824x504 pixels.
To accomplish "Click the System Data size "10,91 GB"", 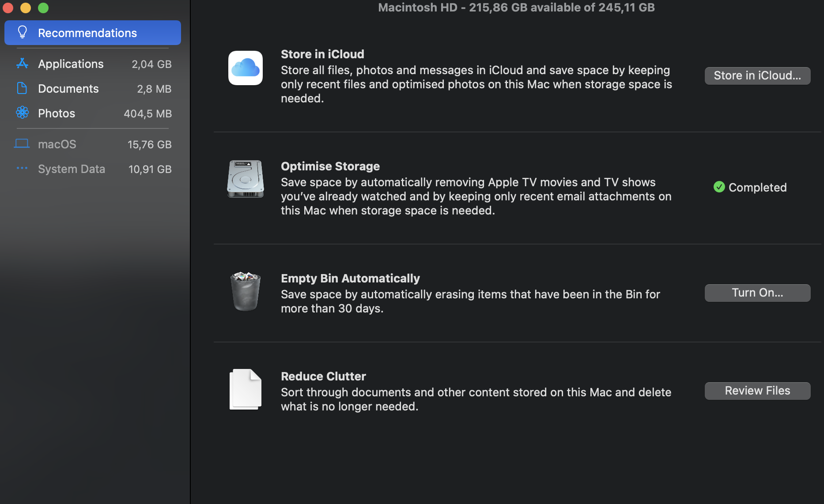I will pyautogui.click(x=150, y=169).
